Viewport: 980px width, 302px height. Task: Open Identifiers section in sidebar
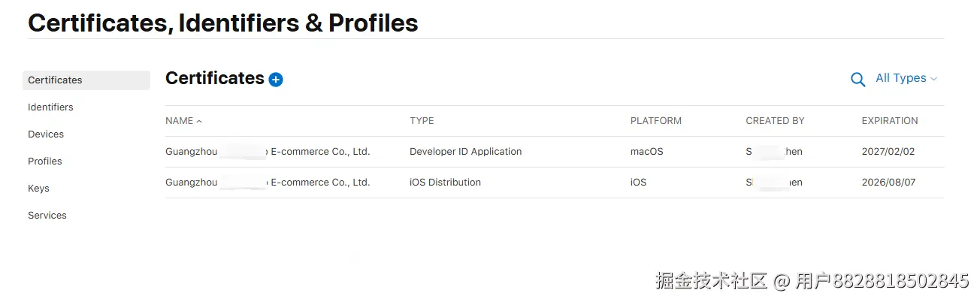[50, 107]
